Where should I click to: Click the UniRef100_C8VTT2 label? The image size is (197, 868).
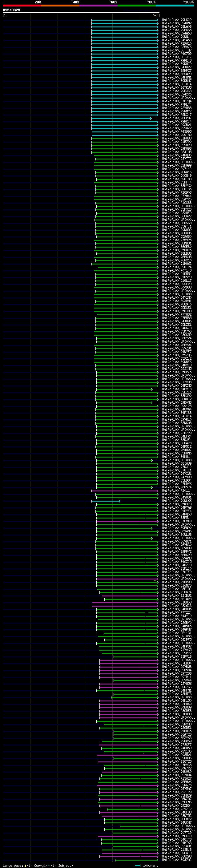(x=176, y=159)
